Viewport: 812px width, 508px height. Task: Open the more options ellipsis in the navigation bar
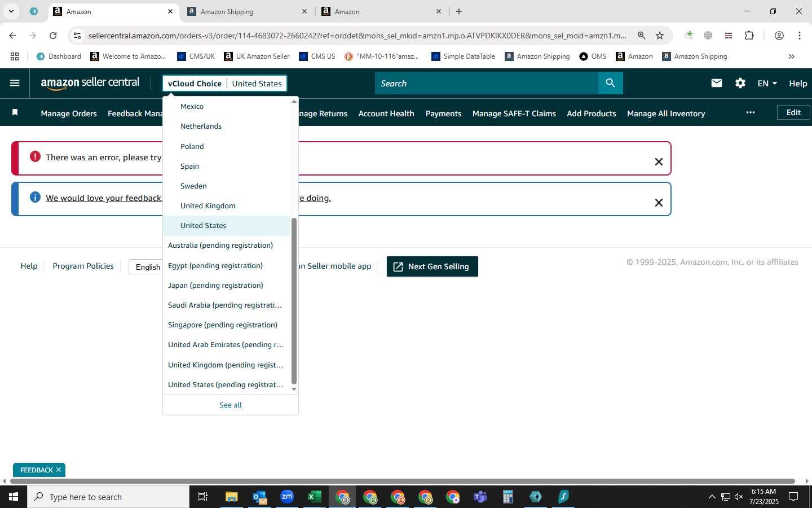click(751, 112)
